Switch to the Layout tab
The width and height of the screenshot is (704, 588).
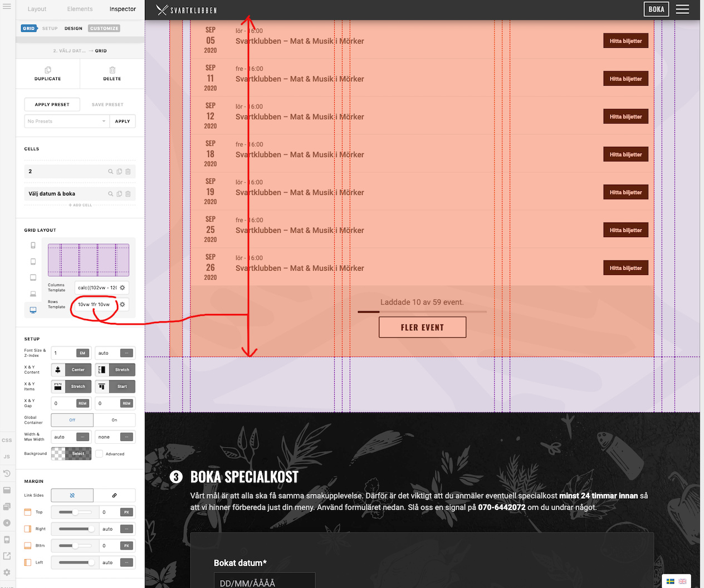(x=37, y=9)
